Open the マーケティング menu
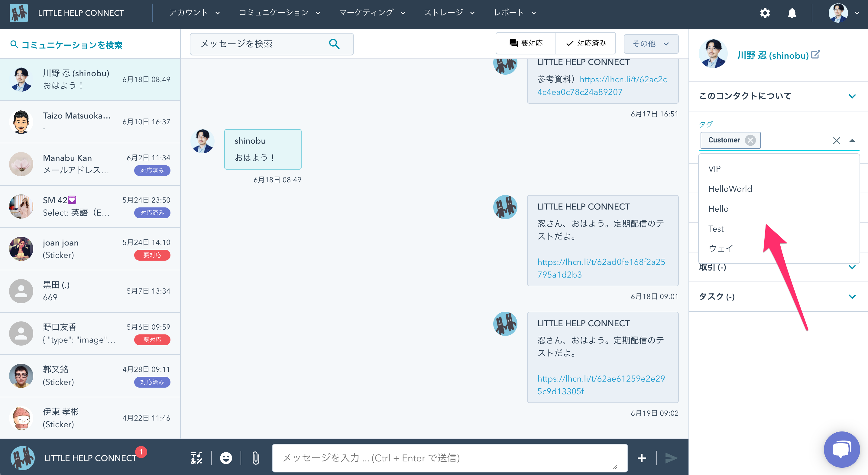This screenshot has width=868, height=475. pos(372,13)
